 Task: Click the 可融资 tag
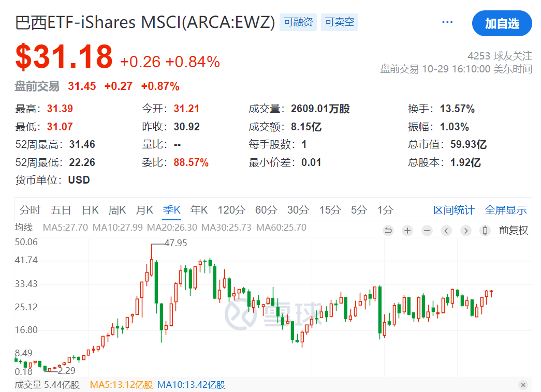[298, 22]
